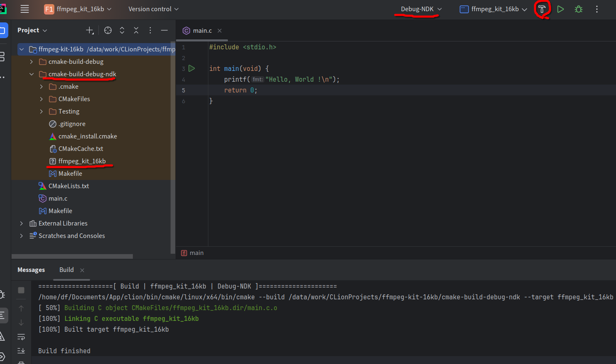Expand the CMakeFiles folder
Screen dimensions: 616x364
(41, 99)
